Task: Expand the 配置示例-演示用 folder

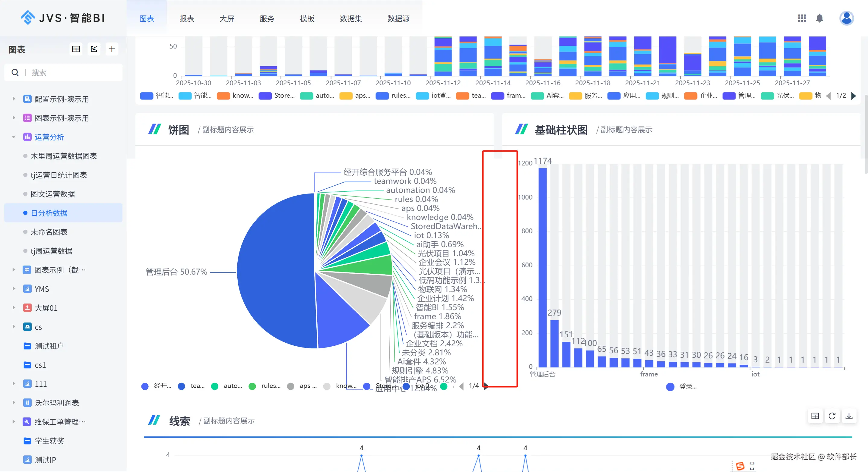Action: coord(14,99)
